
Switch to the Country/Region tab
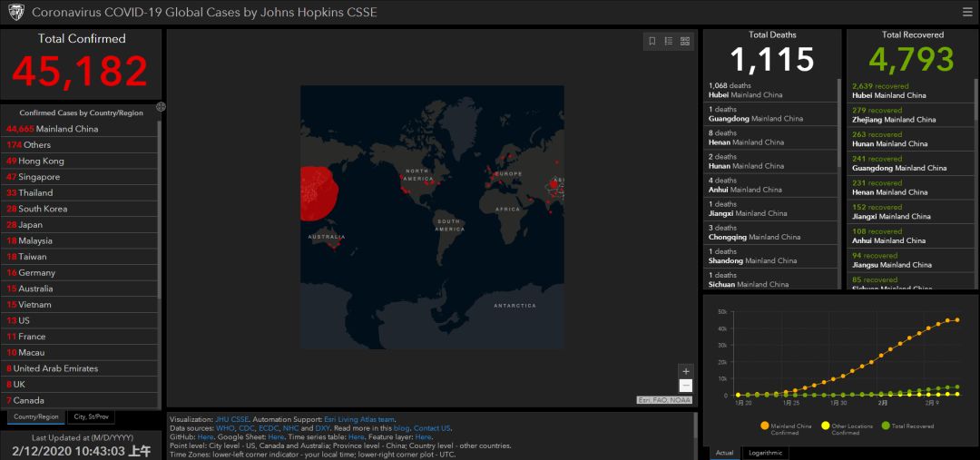pos(35,416)
